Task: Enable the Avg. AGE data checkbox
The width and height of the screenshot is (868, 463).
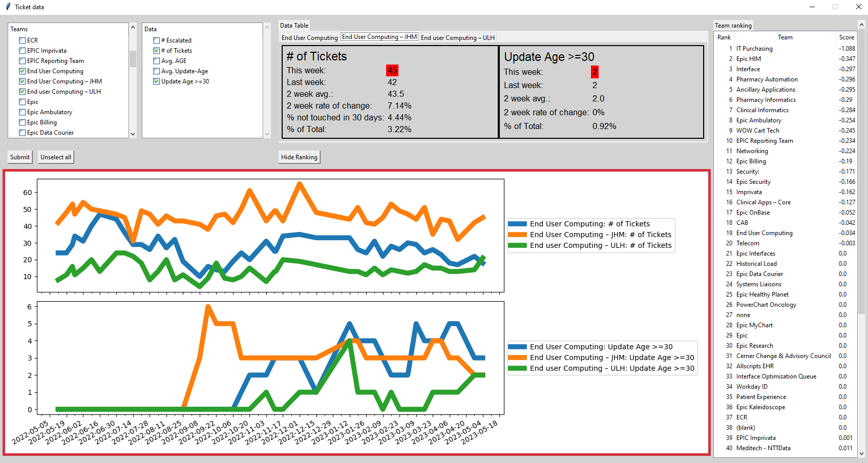Action: pos(156,61)
